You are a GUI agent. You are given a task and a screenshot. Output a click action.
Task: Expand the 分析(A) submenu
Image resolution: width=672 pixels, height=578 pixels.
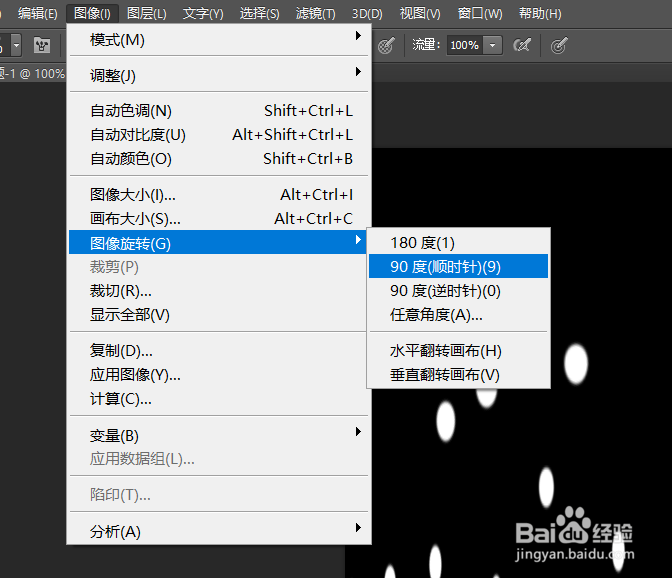tap(219, 532)
